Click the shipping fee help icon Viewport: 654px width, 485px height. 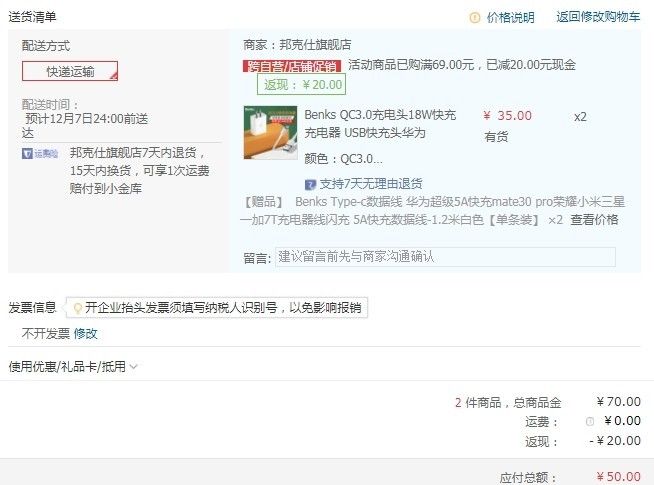[x=590, y=422]
